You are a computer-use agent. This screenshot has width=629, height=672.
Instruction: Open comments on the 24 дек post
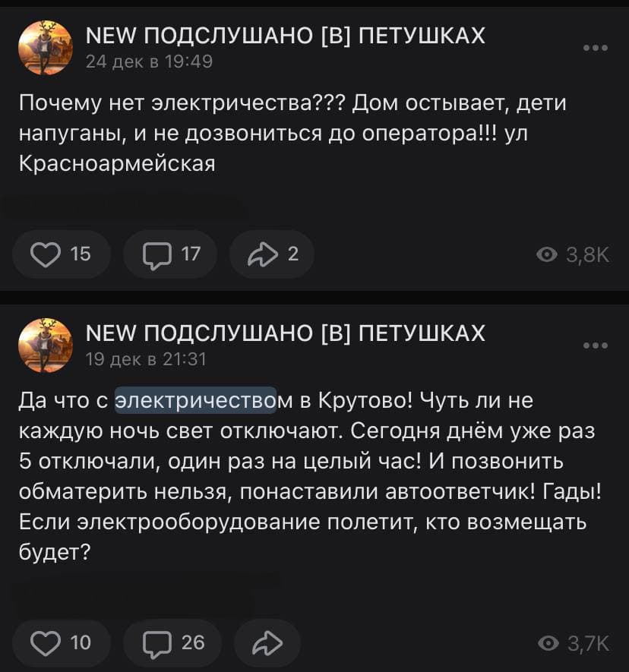pyautogui.click(x=170, y=254)
